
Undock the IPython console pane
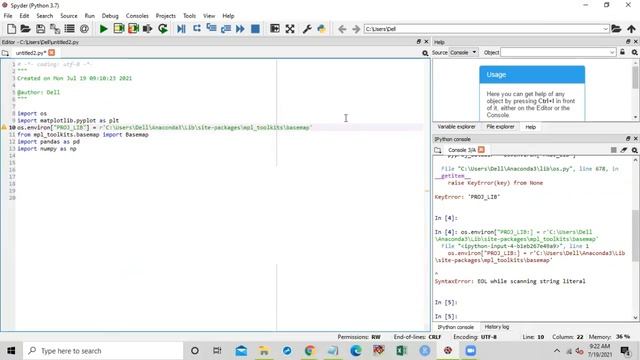[628, 139]
